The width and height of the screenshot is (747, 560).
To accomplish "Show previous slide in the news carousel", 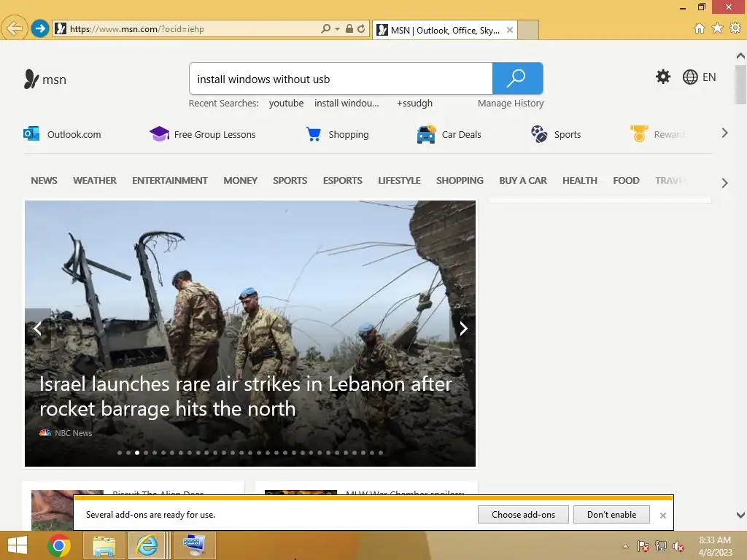I will 38,328.
